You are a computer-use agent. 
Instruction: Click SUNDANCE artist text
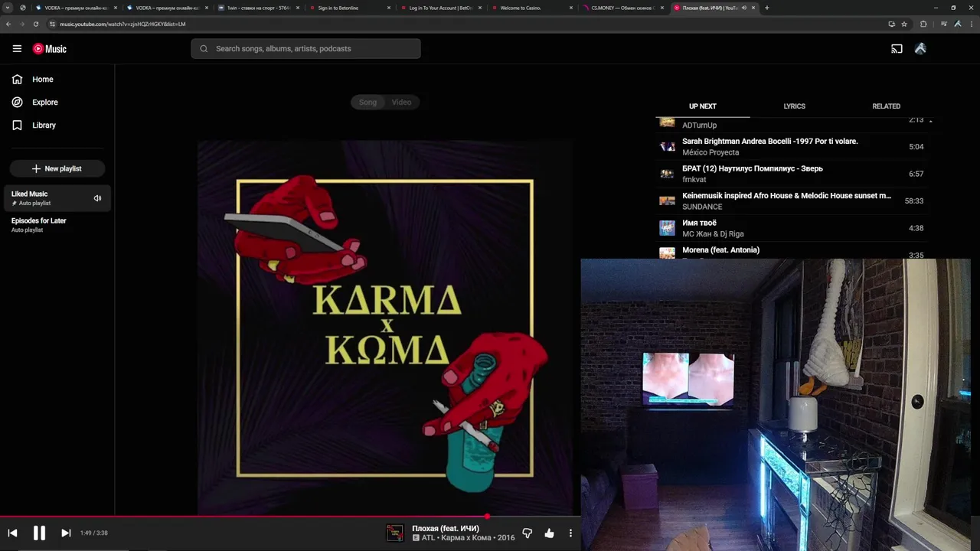coord(702,207)
